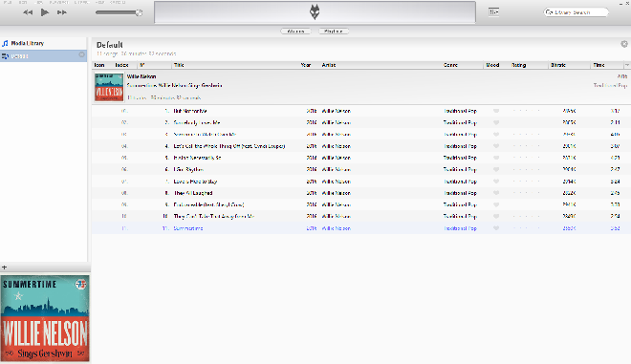Sort by the Year column header
This screenshot has width=631, height=364.
pyautogui.click(x=306, y=65)
